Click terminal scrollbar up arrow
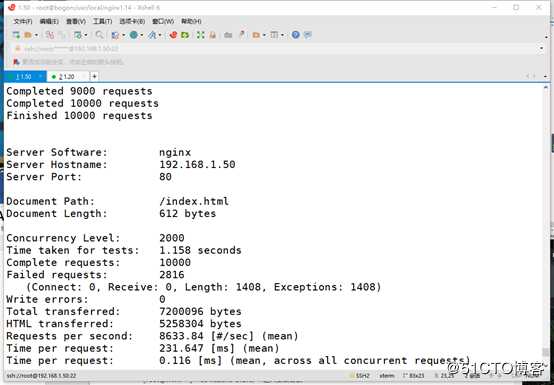This screenshot has width=554, height=385. point(546,87)
